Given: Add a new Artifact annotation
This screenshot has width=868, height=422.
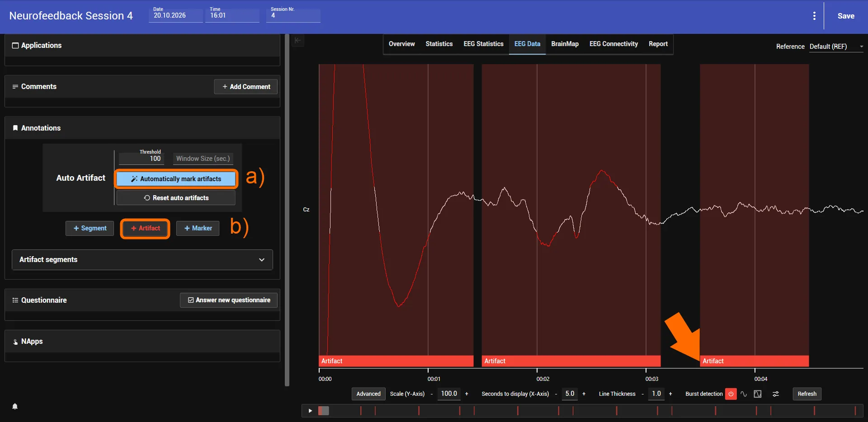Looking at the screenshot, I should (x=145, y=228).
